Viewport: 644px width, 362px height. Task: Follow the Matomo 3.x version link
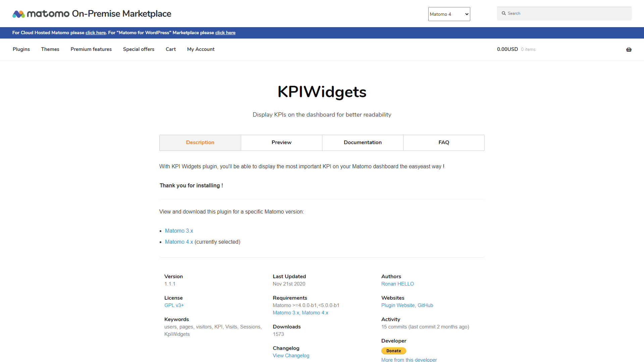coord(179,231)
